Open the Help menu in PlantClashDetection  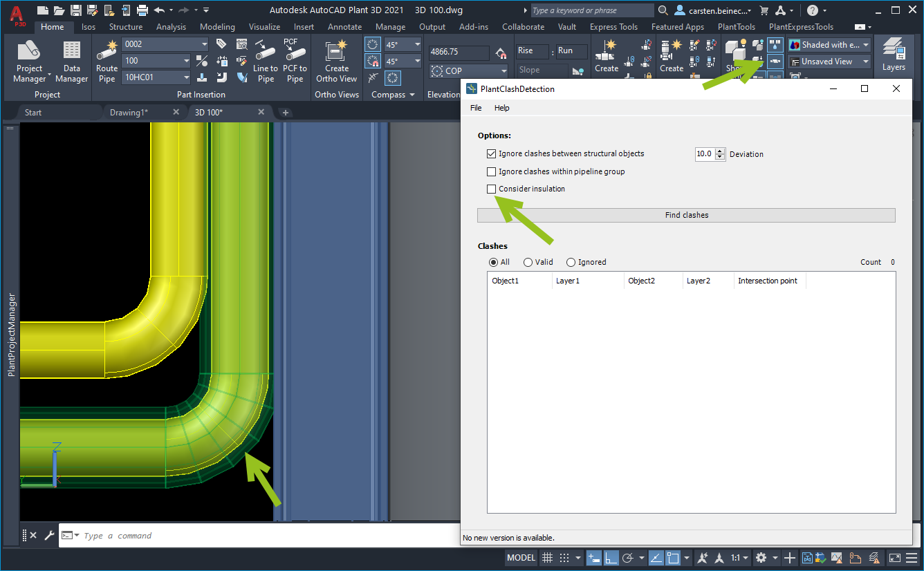[x=501, y=108]
